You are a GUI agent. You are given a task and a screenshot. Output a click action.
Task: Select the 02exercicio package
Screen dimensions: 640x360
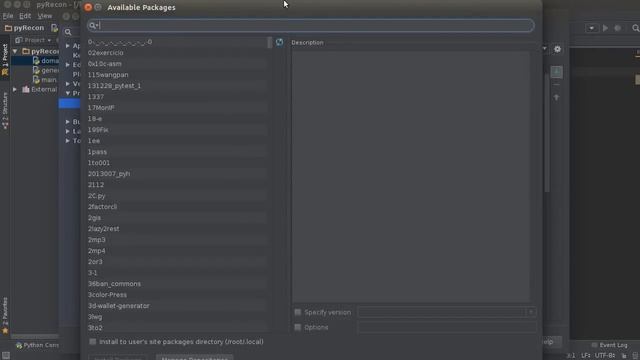point(177,53)
